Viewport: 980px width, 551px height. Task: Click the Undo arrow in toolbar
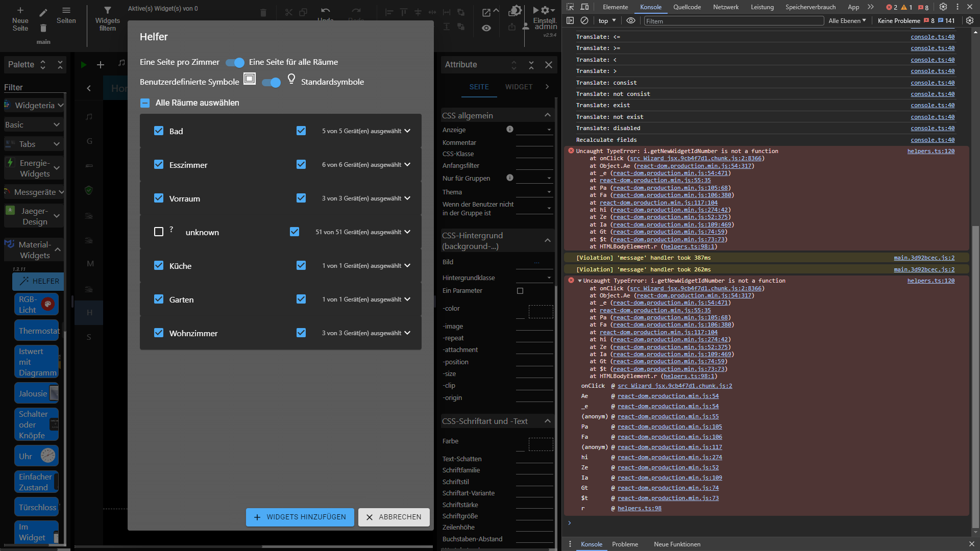(x=325, y=10)
